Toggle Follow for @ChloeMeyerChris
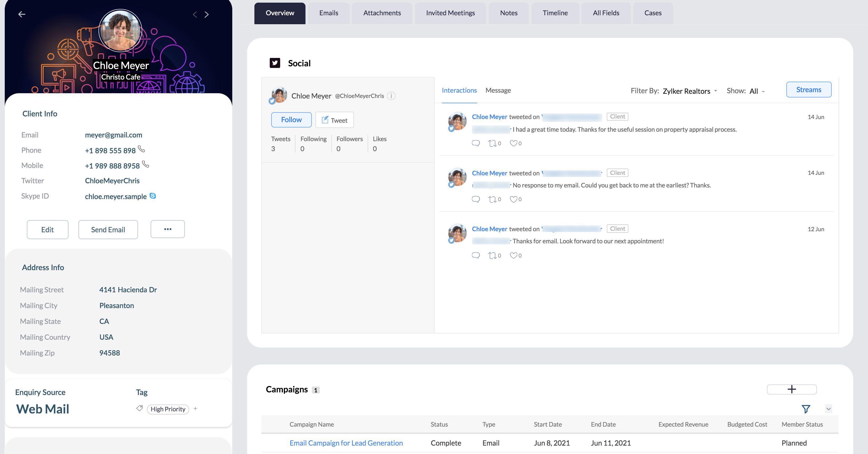This screenshot has height=454, width=868. pyautogui.click(x=291, y=120)
